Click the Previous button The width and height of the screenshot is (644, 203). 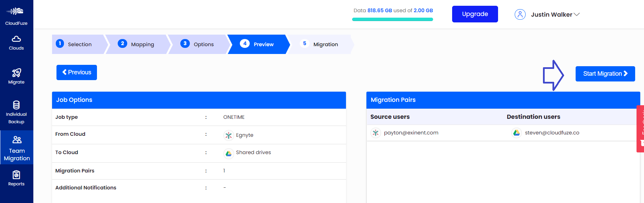(77, 72)
